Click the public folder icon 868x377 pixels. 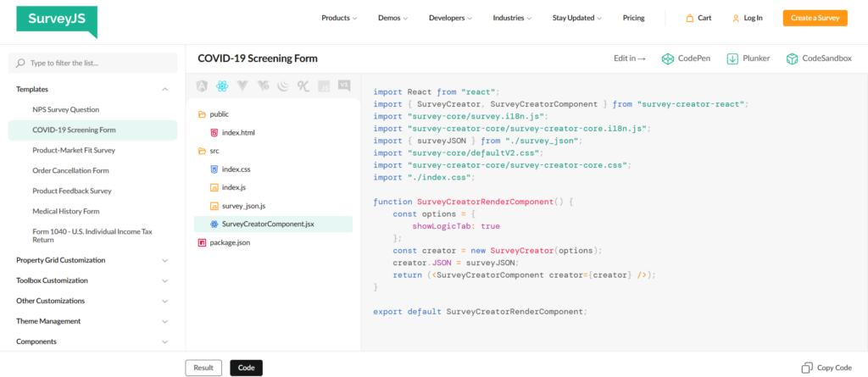click(202, 114)
